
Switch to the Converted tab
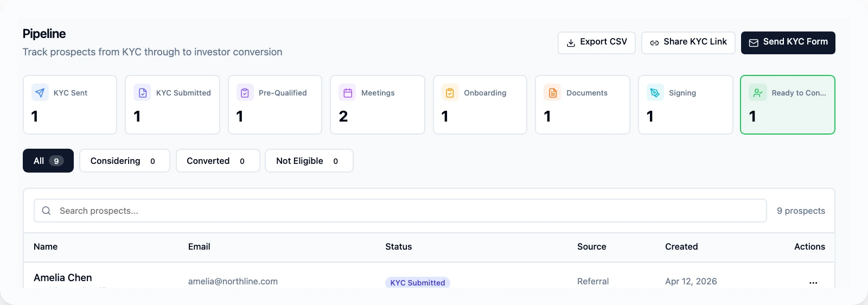tap(218, 161)
